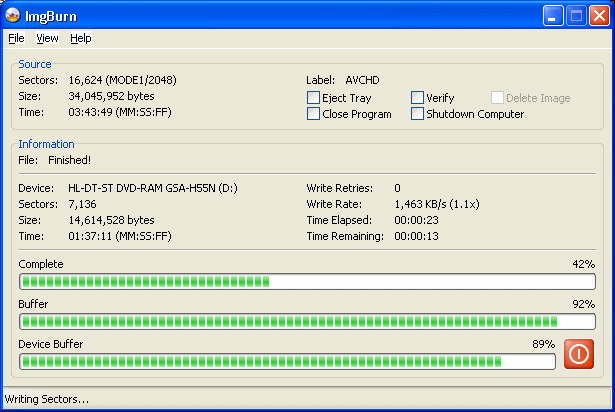Click the Time Remaining value '00:00:13'
615x412 pixels.
pos(417,236)
